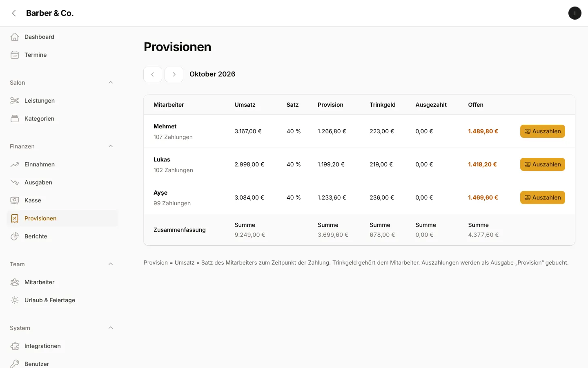The height and width of the screenshot is (368, 588).
Task: Collapse the Salon section
Action: tap(111, 83)
